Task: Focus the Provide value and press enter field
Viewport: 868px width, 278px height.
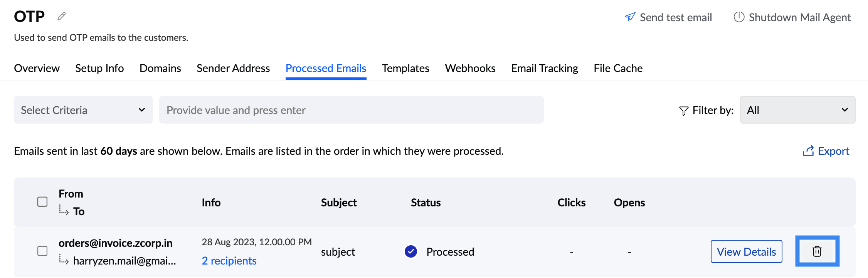Action: (x=352, y=110)
